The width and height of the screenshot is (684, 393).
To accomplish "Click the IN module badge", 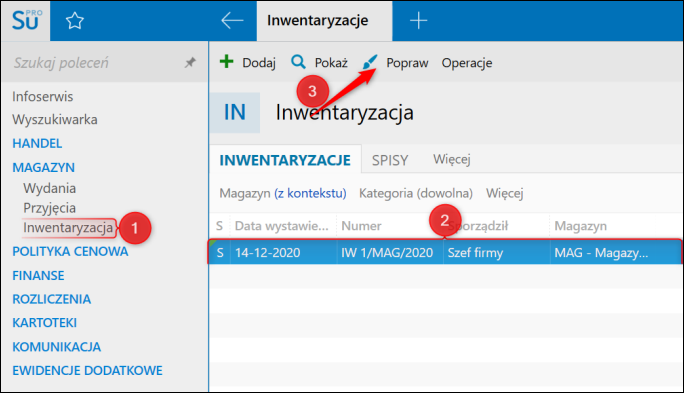I will (x=235, y=112).
